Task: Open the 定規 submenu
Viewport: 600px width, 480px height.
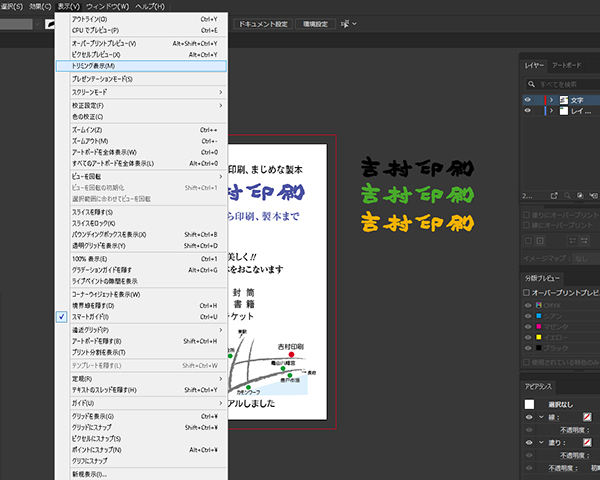Action: pos(141,379)
